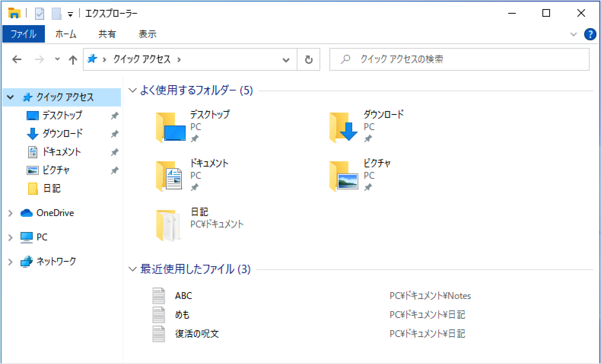Click the めも file's document icon

159,315
